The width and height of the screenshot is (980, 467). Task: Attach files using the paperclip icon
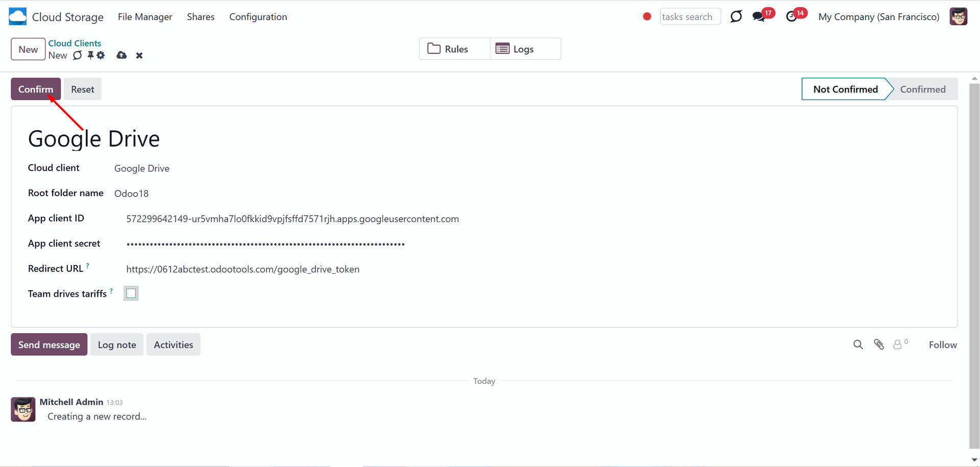[879, 345]
